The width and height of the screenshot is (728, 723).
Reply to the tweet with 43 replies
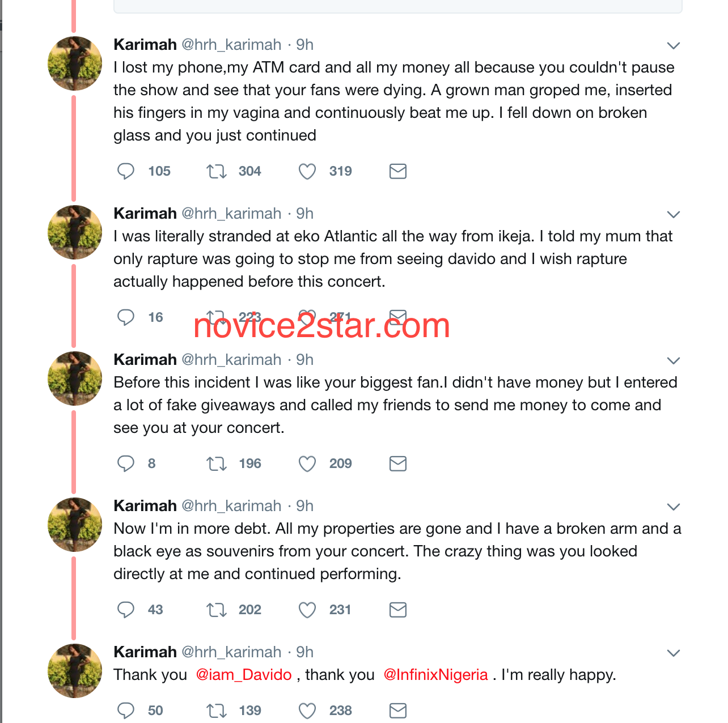pos(126,610)
